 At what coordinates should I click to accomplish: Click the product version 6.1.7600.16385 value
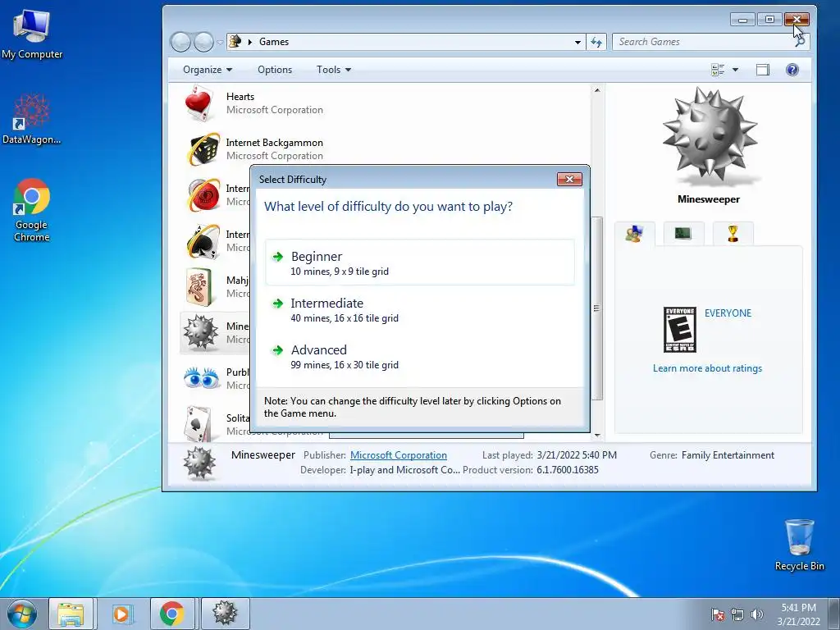pos(568,470)
